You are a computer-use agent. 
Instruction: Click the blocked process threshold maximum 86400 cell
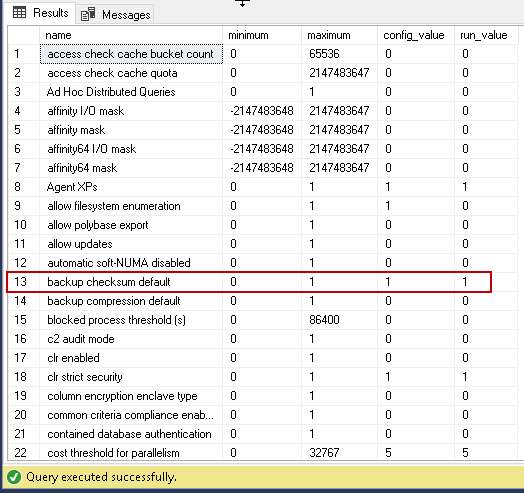point(339,320)
